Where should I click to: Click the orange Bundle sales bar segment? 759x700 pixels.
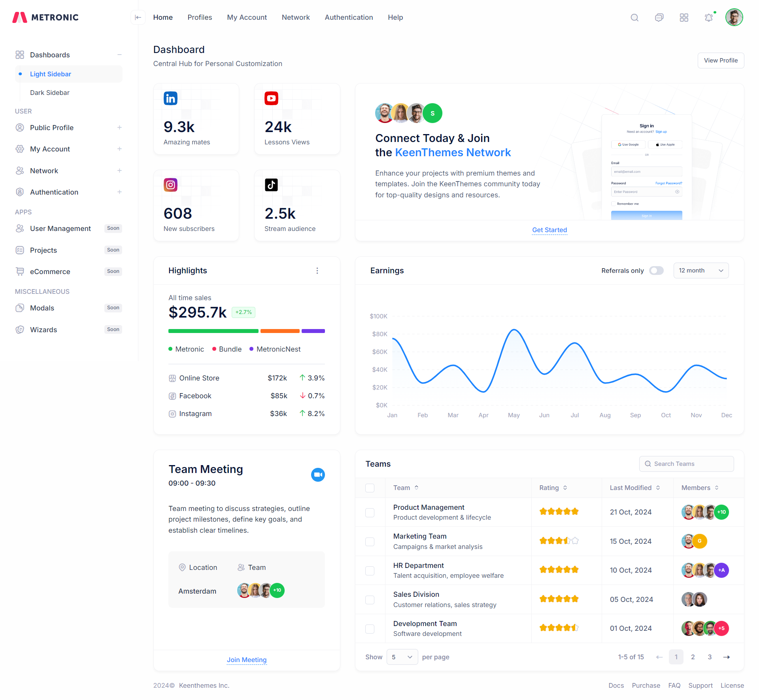coord(280,331)
